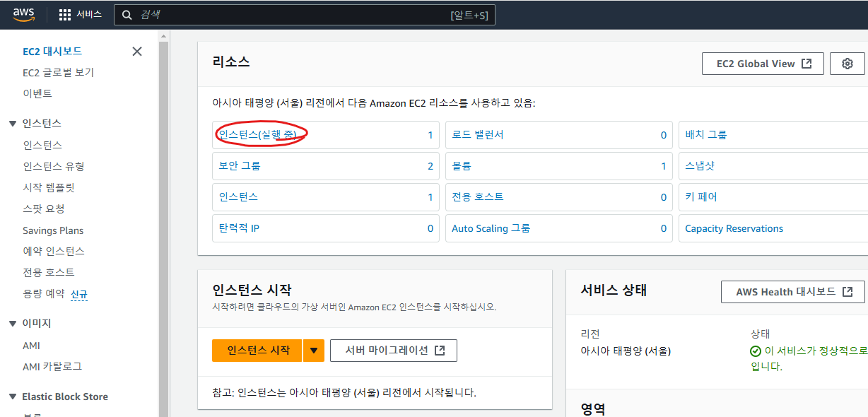Click 아시아 태평양 (서울) region value

click(626, 351)
